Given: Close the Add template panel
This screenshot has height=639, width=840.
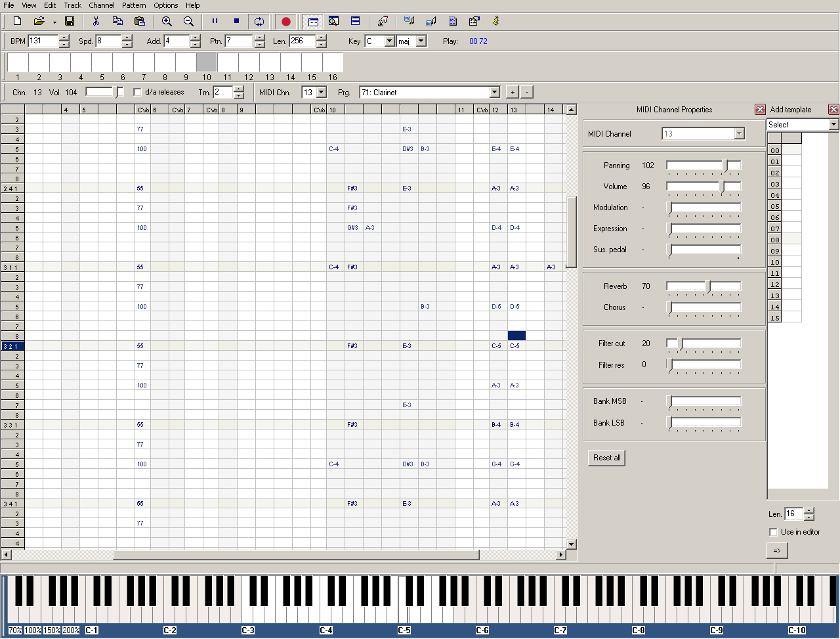Looking at the screenshot, I should coord(833,110).
